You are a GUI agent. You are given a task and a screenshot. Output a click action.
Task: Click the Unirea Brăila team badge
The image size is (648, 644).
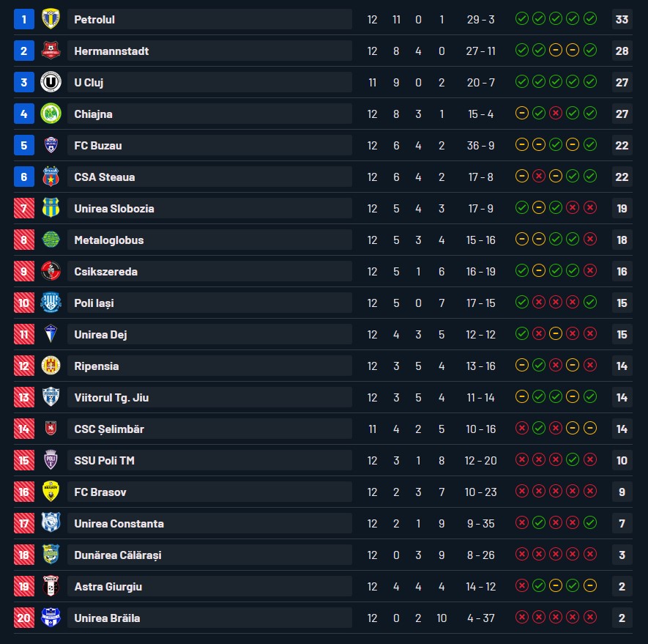pyautogui.click(x=51, y=618)
